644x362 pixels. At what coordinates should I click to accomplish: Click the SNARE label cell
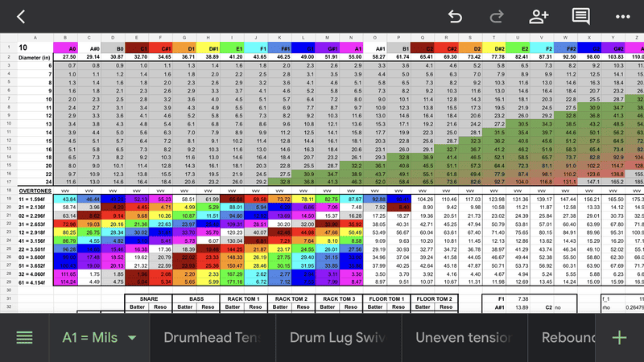click(x=148, y=298)
